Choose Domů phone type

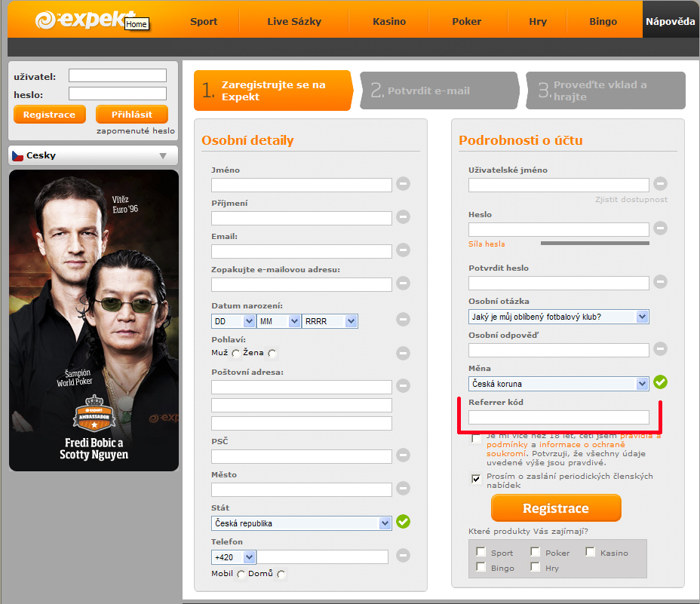pyautogui.click(x=281, y=574)
